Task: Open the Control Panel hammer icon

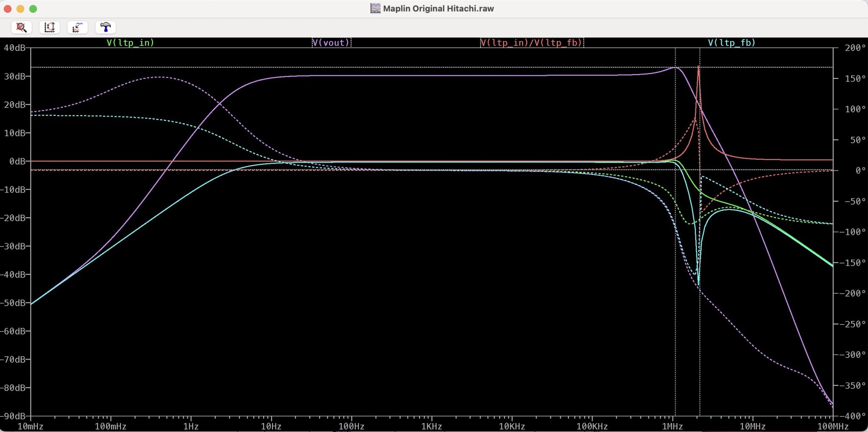Action: pyautogui.click(x=106, y=28)
